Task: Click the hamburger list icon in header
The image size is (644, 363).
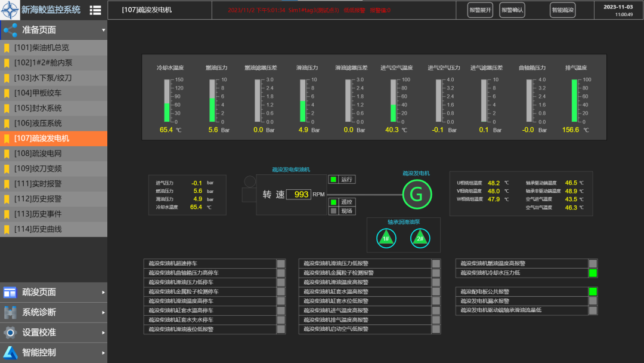Action: click(x=95, y=10)
